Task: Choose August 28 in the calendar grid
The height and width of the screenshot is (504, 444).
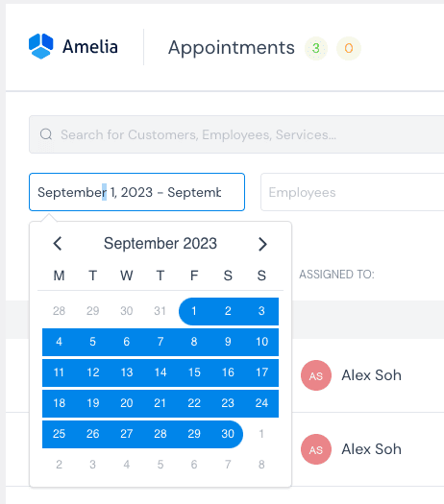Action: pyautogui.click(x=60, y=311)
